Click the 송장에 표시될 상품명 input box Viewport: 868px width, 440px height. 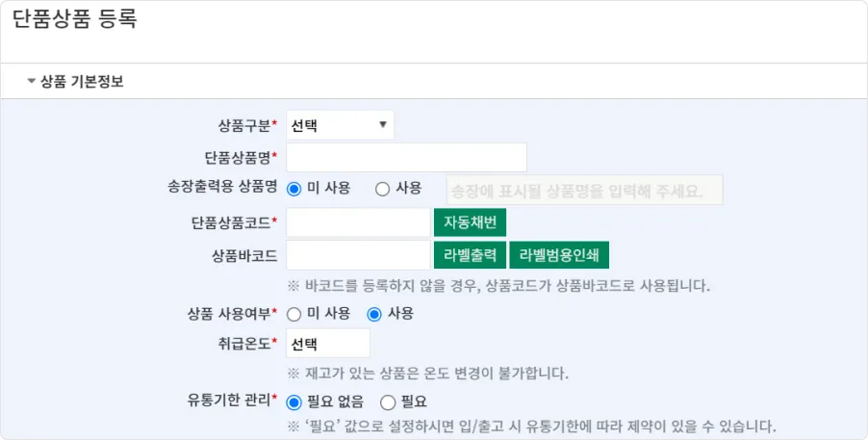click(584, 190)
